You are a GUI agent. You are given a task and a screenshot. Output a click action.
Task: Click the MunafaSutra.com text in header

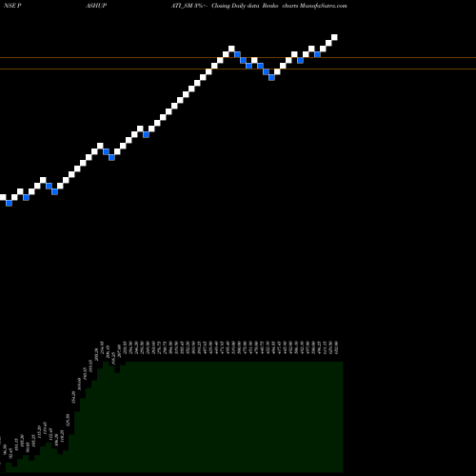pyautogui.click(x=324, y=6)
